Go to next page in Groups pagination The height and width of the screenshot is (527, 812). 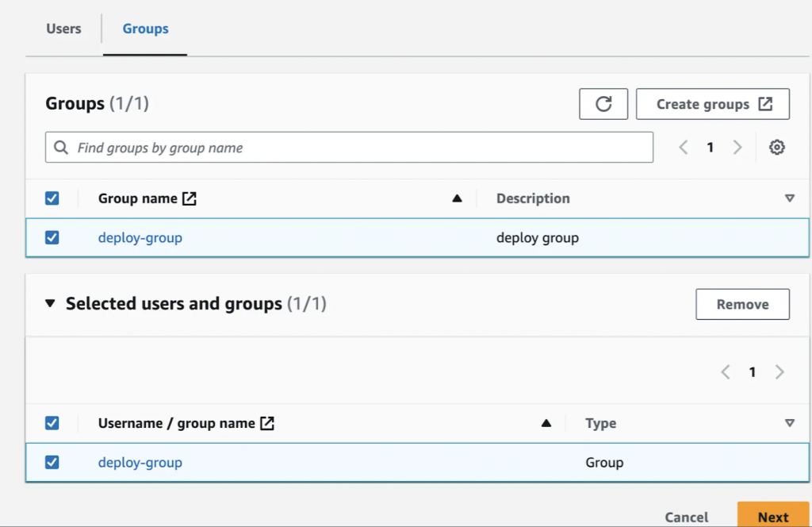pyautogui.click(x=737, y=148)
